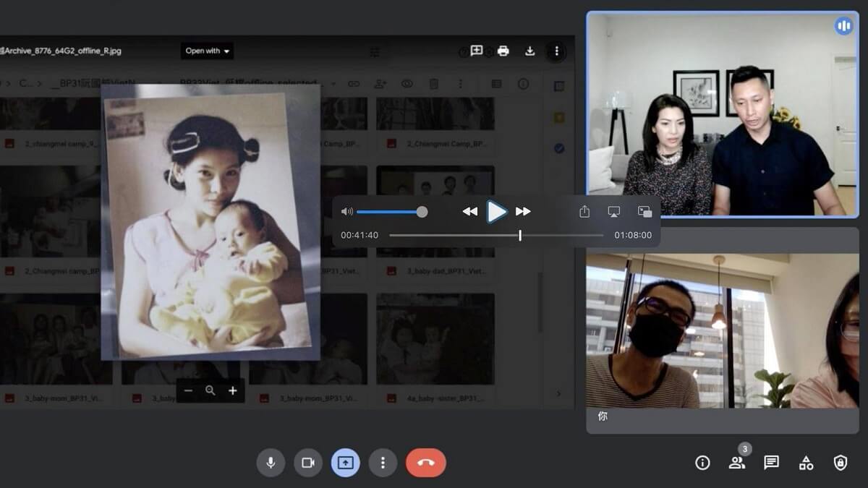868x488 pixels.
Task: Click the total duration 01:08:00
Action: coord(633,235)
